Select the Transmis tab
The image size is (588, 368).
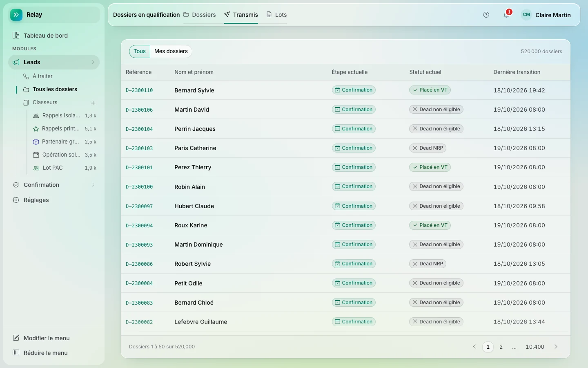(241, 15)
